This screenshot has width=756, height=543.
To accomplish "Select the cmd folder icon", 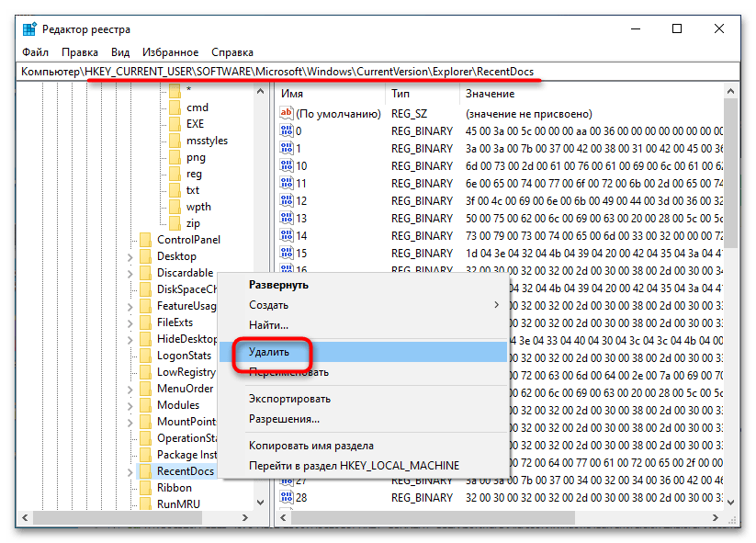I will click(x=175, y=107).
